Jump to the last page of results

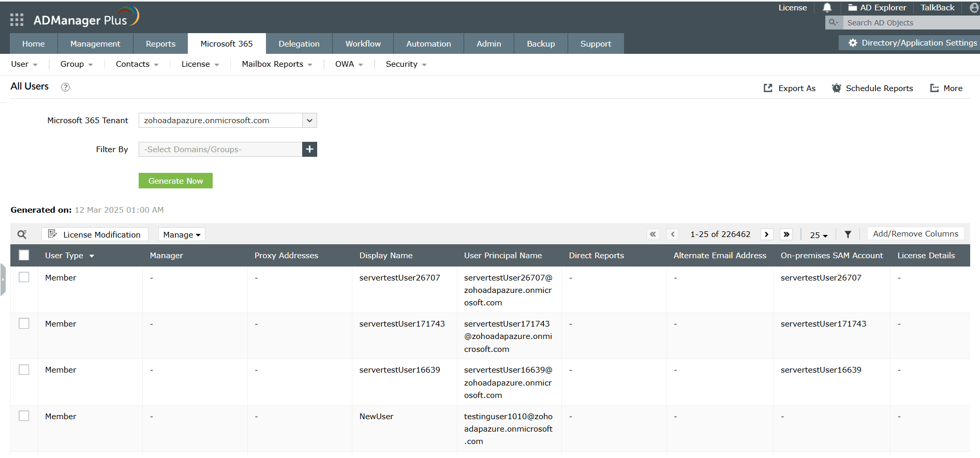(786, 234)
